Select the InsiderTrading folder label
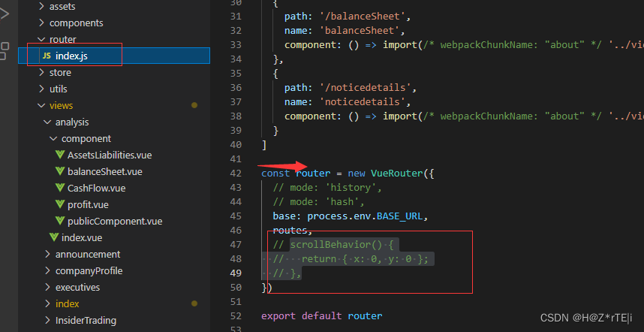 click(86, 320)
